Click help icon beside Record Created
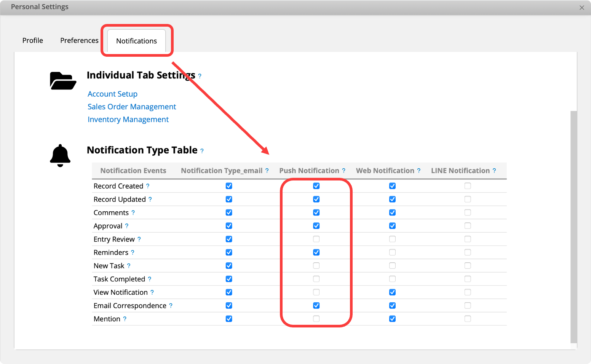591x364 pixels. point(148,186)
